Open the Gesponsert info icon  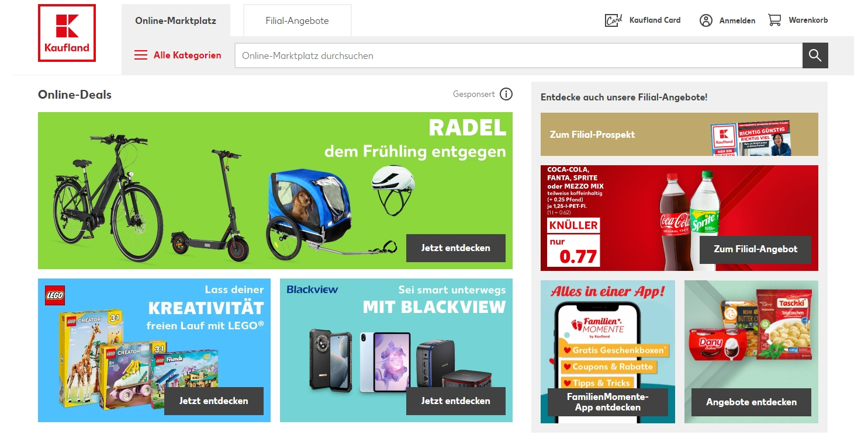coord(506,94)
